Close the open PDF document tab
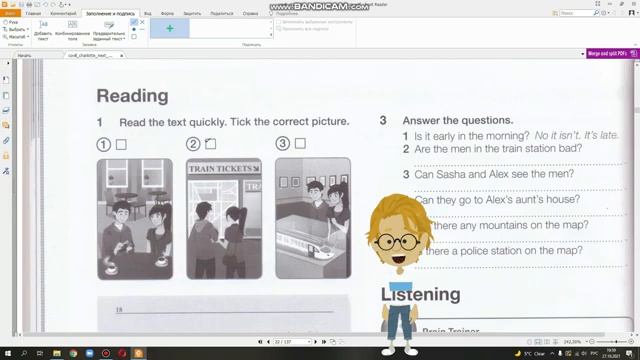The width and height of the screenshot is (640, 360). click(122, 55)
